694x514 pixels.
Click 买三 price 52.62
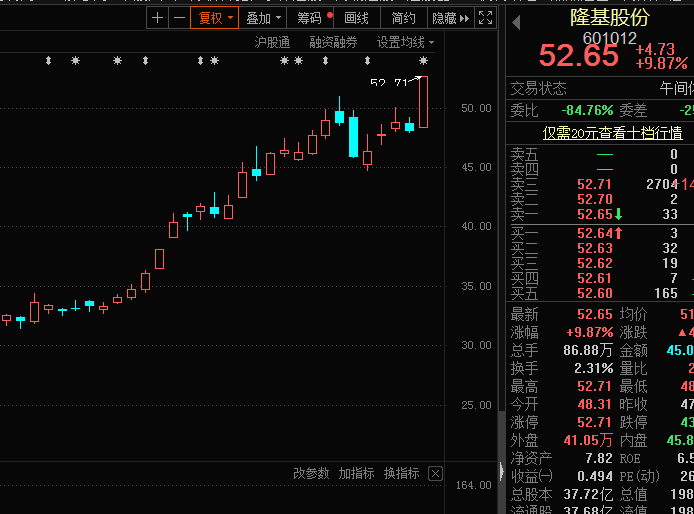(594, 263)
